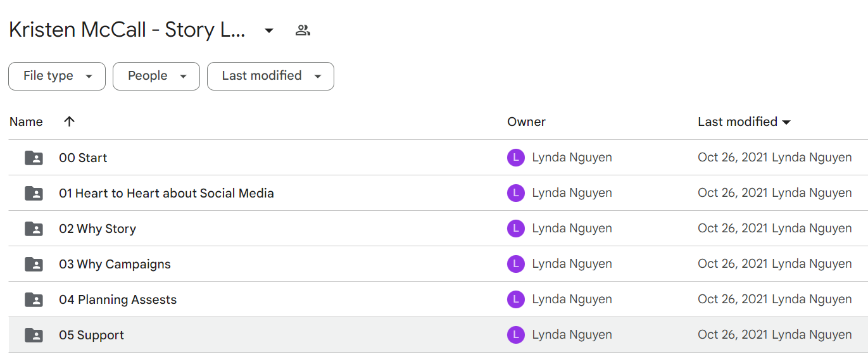
Task: Open the File type filter dropdown
Action: pyautogui.click(x=57, y=76)
